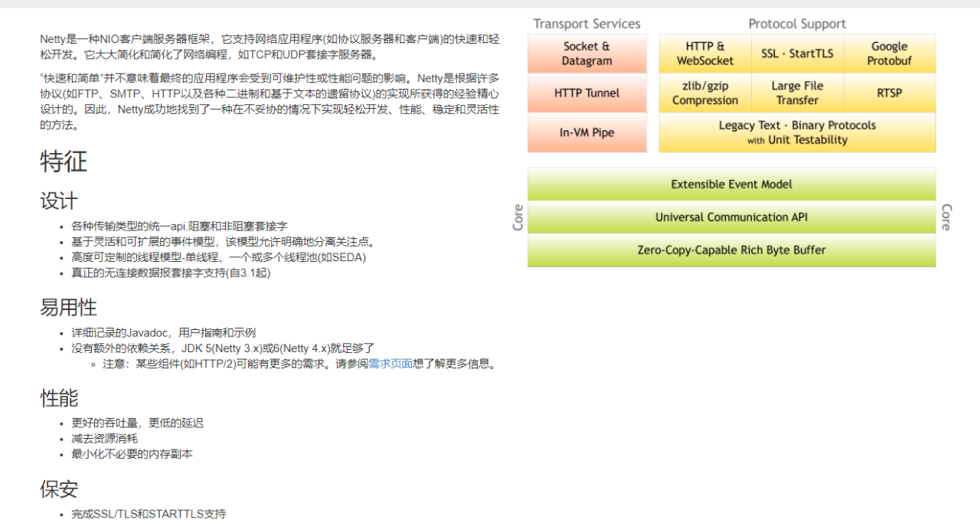Click the Large File Transfer diagram box
This screenshot has width=980, height=526.
click(797, 93)
